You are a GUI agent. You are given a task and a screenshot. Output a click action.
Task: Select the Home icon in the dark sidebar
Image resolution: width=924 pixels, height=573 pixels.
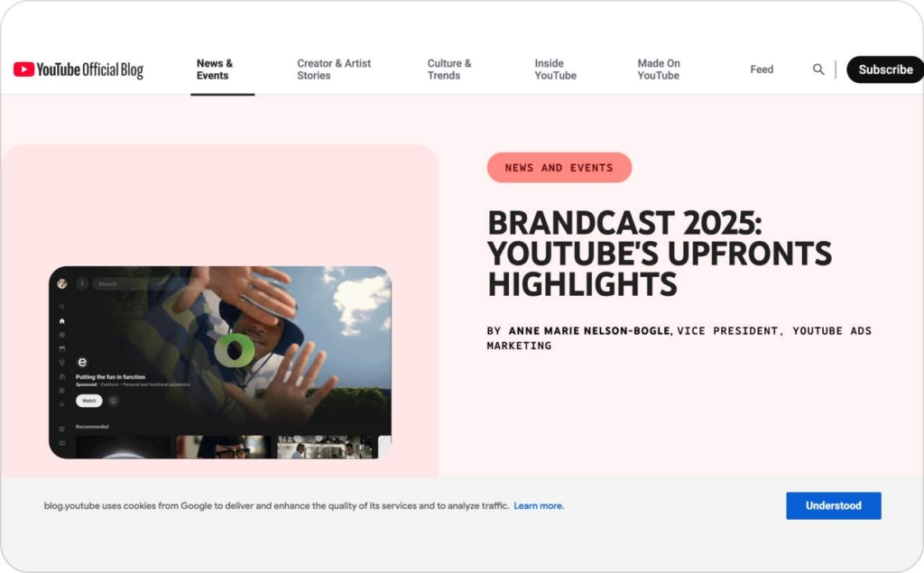click(x=62, y=319)
